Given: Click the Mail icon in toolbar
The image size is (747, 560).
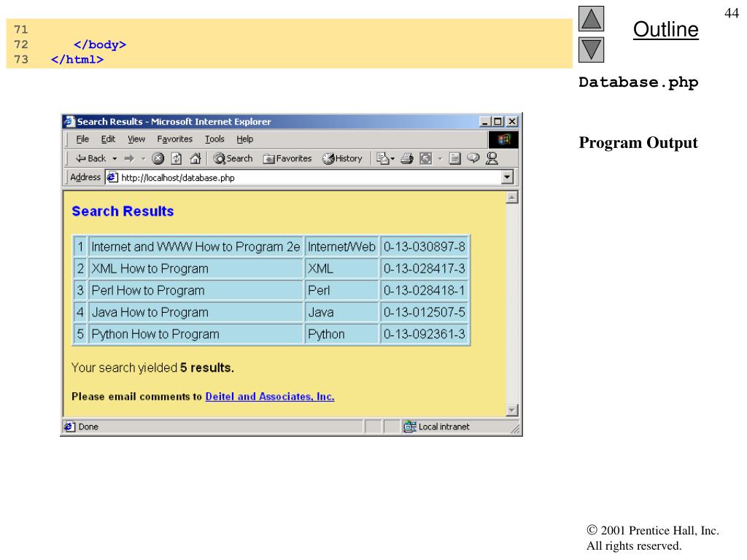Looking at the screenshot, I should [385, 158].
